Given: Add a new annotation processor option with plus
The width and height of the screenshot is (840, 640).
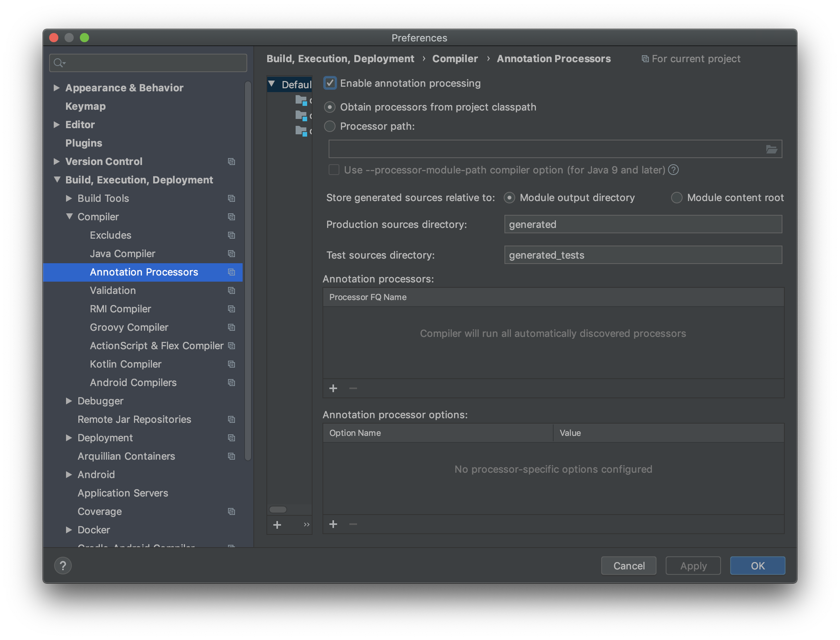Looking at the screenshot, I should click(x=333, y=524).
